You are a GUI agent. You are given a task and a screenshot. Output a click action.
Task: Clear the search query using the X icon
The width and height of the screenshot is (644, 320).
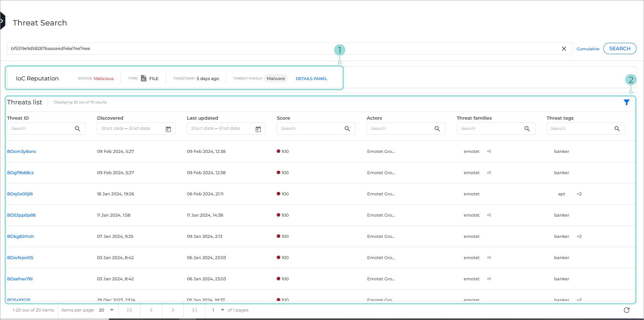point(564,48)
